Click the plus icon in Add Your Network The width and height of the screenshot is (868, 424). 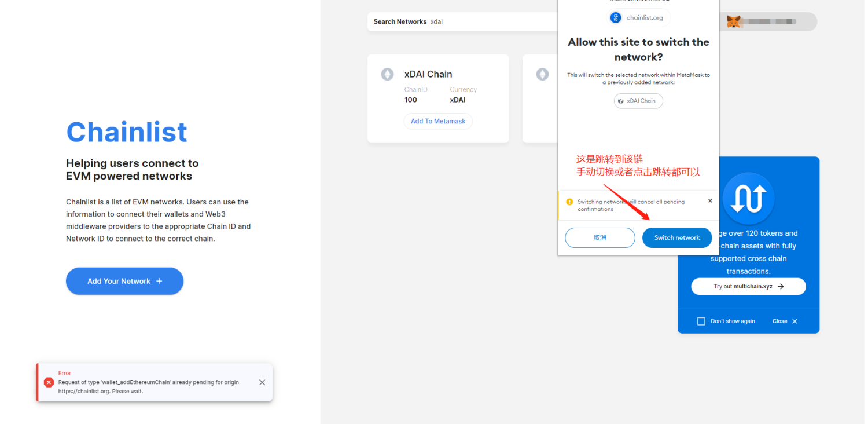point(159,281)
